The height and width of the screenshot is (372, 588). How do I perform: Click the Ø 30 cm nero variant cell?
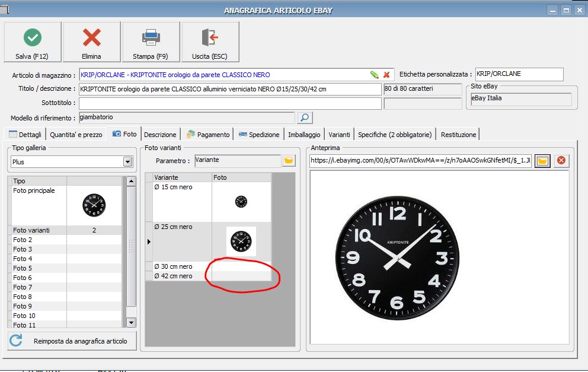182,266
